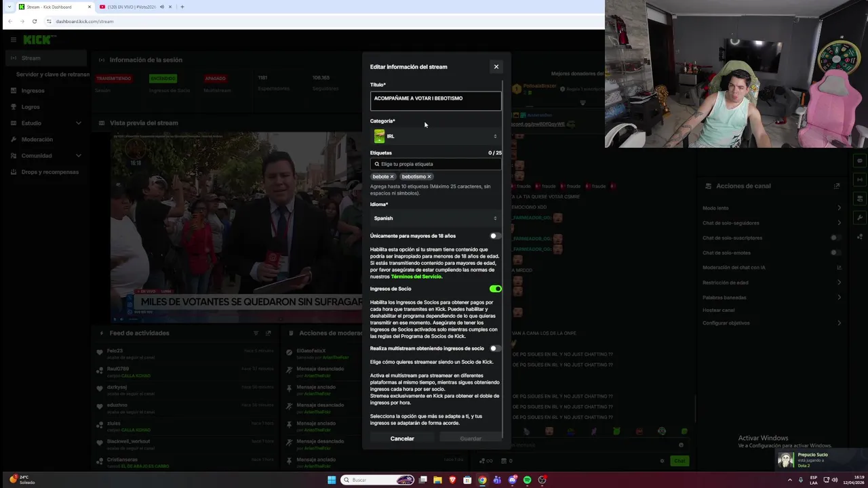Image resolution: width=868 pixels, height=488 pixels.
Task: Open Chat de solo-seguidores settings
Action: pyautogui.click(x=773, y=223)
